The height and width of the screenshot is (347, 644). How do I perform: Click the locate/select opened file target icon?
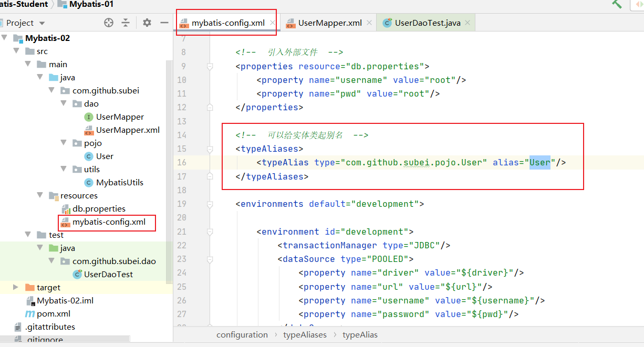(109, 23)
